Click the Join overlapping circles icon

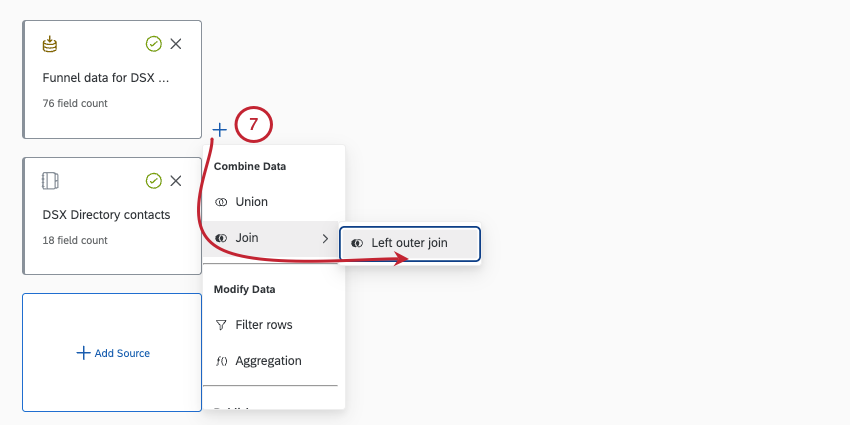[221, 238]
